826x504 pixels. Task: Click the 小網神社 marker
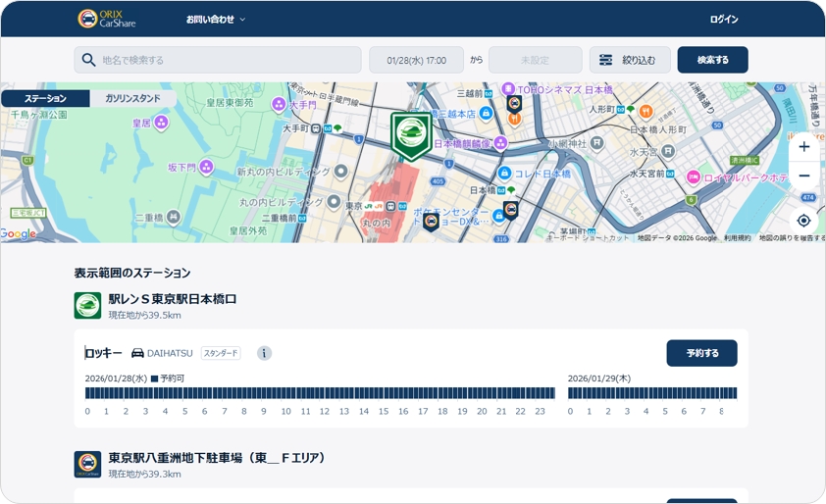pos(596,142)
